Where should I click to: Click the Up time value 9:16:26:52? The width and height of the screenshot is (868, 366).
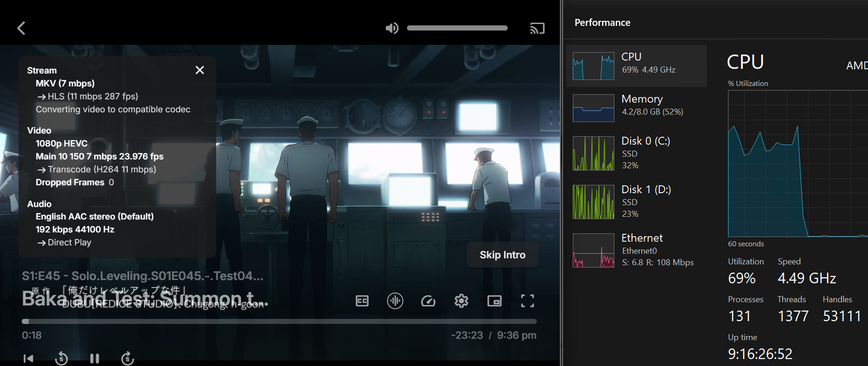[x=760, y=354]
